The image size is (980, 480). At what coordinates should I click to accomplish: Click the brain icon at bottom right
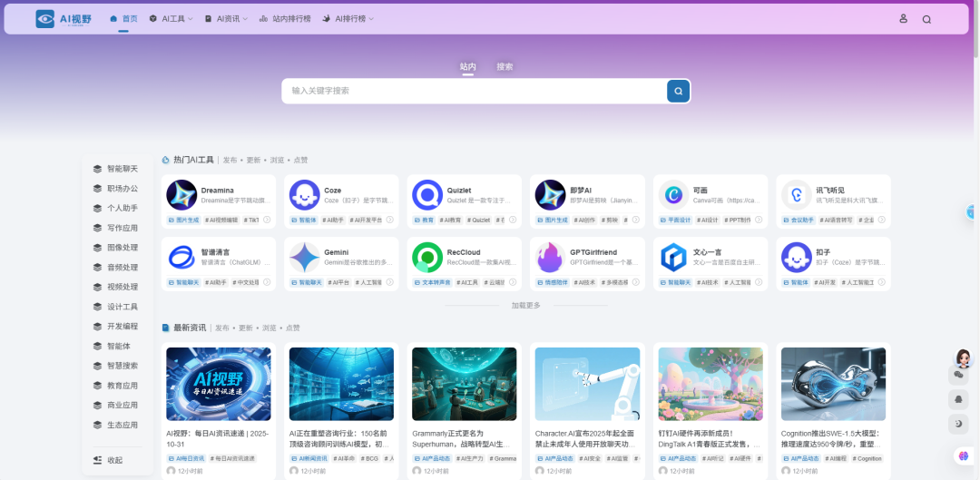[x=963, y=456]
